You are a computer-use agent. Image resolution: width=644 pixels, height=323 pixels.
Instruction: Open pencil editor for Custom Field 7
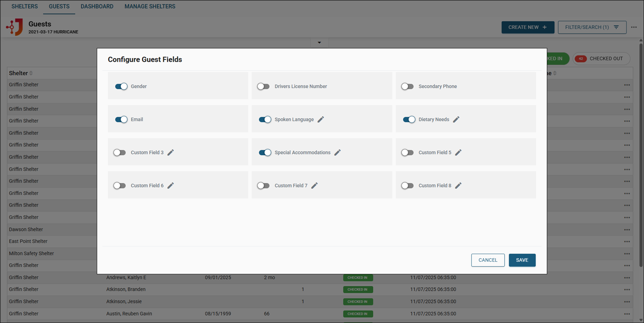tap(314, 185)
